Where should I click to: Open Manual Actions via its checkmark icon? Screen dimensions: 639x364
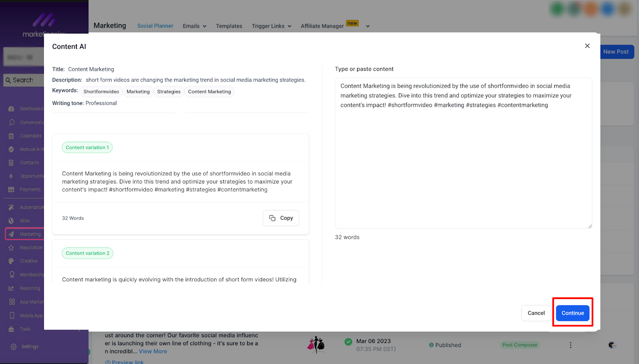point(12,149)
